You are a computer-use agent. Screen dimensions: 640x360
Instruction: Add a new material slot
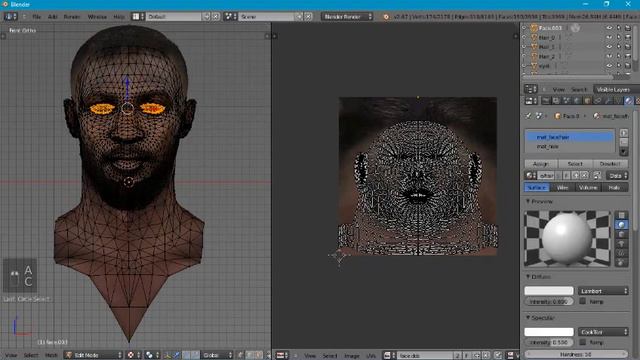tap(624, 133)
